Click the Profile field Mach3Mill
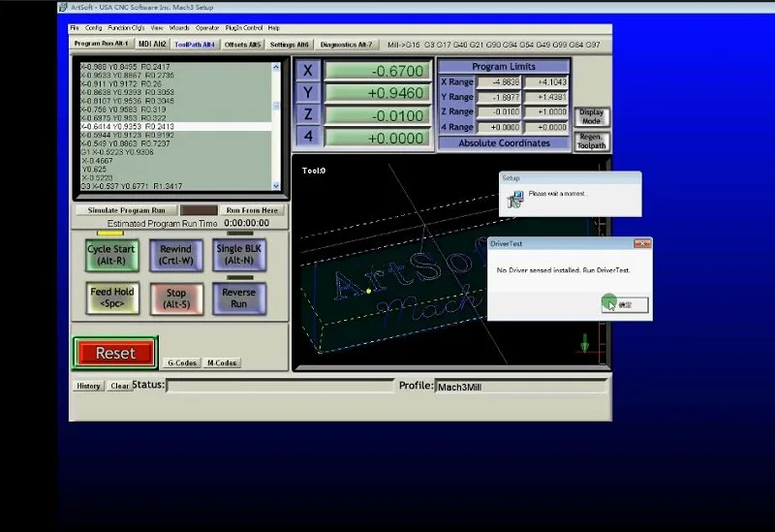775x532 pixels. pos(521,387)
